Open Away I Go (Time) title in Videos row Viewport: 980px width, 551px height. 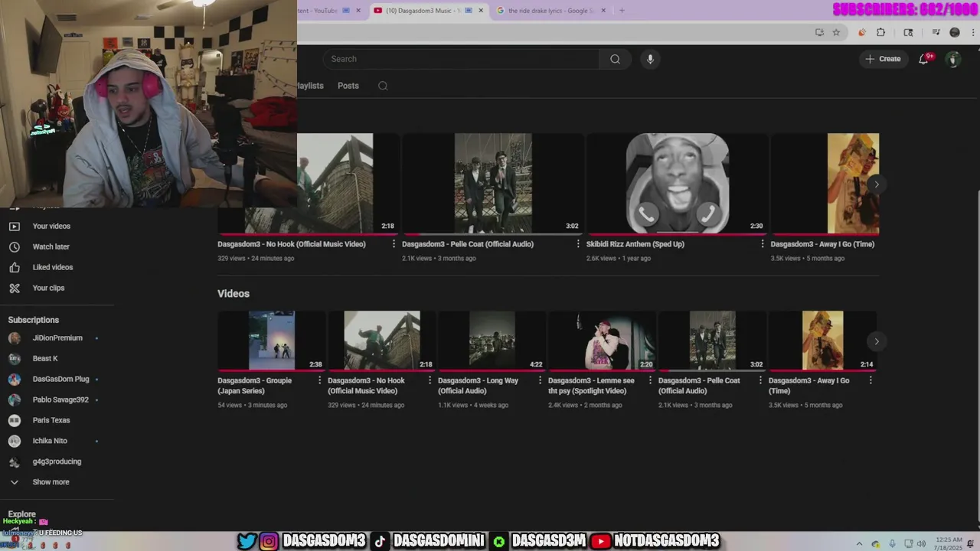point(808,386)
